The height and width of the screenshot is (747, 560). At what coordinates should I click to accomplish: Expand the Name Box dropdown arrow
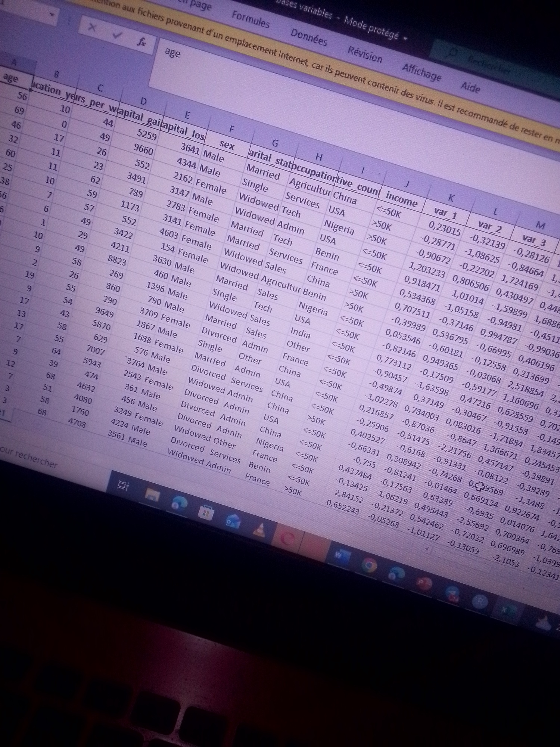[53, 15]
